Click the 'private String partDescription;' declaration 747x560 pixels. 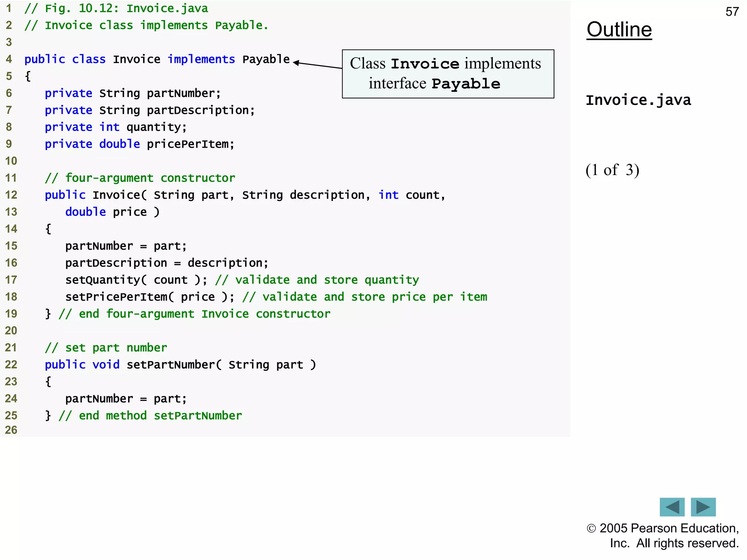pyautogui.click(x=150, y=110)
